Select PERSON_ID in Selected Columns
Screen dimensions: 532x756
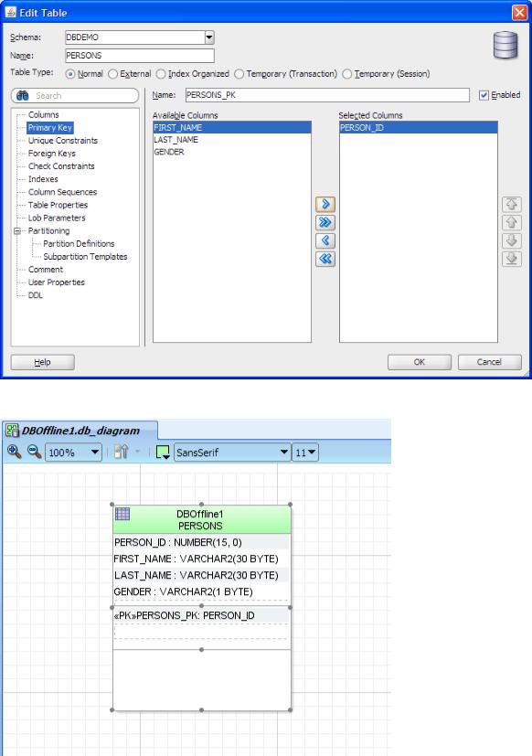pyautogui.click(x=418, y=128)
